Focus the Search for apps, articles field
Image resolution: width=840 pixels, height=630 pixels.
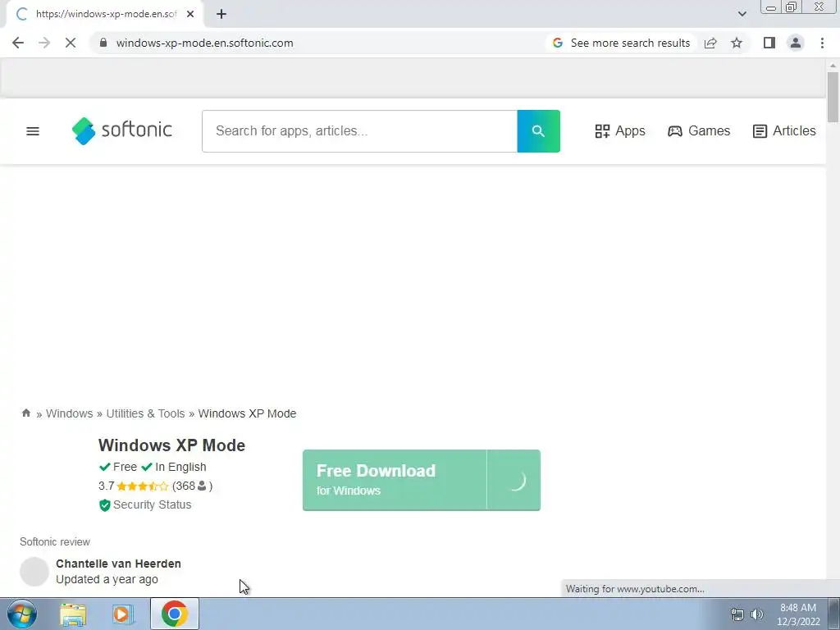tap(359, 131)
